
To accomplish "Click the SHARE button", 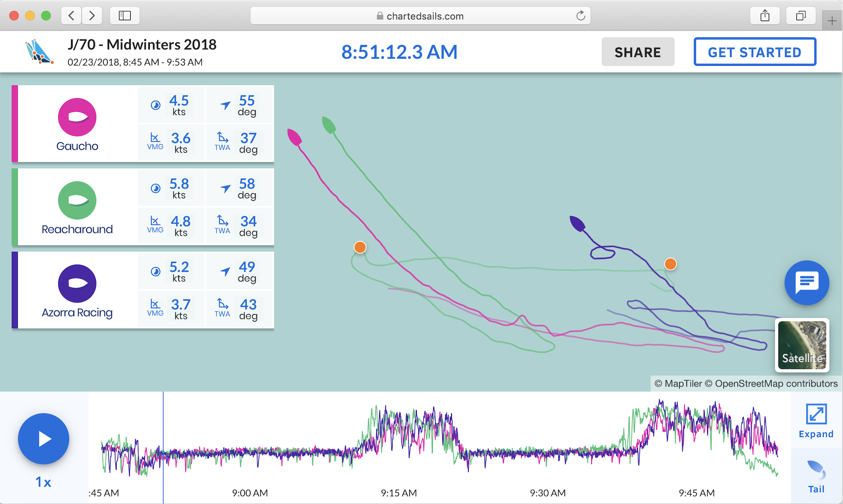I will pos(637,52).
